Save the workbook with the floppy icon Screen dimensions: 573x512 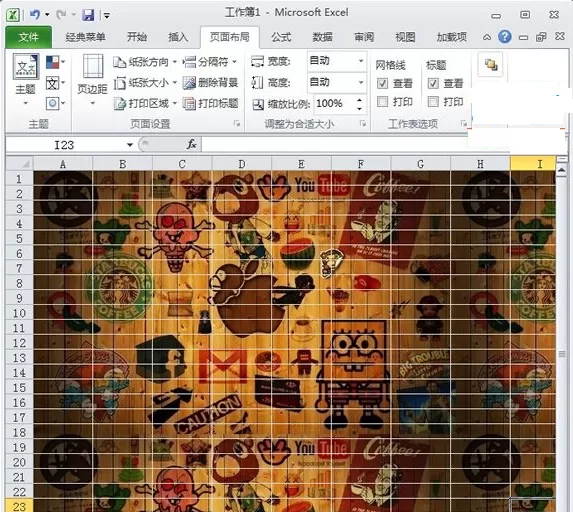88,15
